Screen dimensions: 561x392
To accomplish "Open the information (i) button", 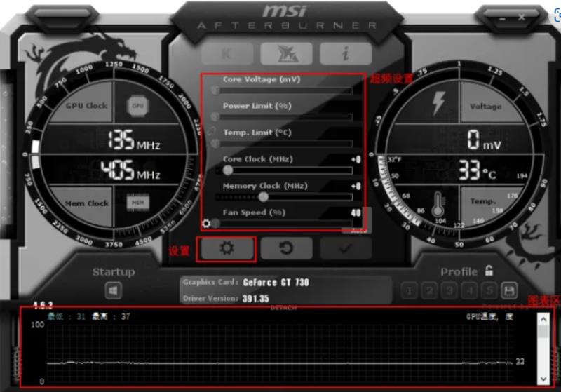I will [346, 54].
